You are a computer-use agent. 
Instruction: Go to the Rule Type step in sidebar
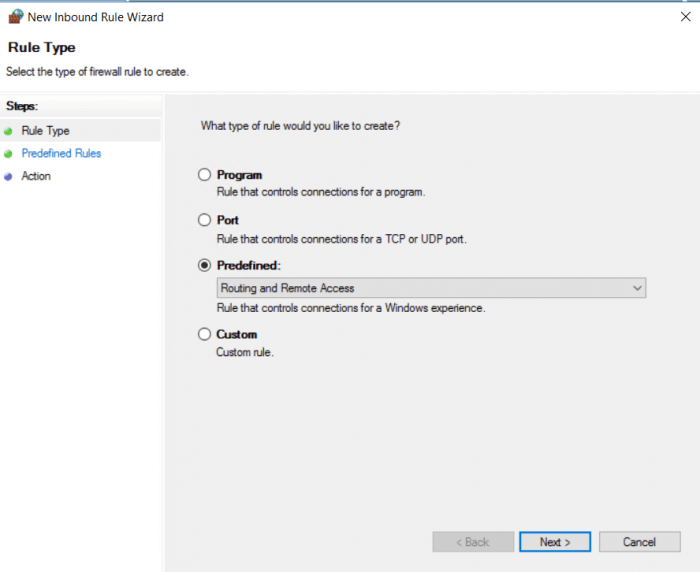[45, 131]
